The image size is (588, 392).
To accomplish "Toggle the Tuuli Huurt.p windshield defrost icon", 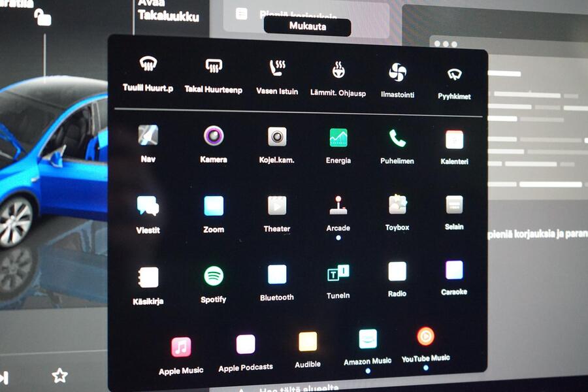I will click(x=148, y=64).
